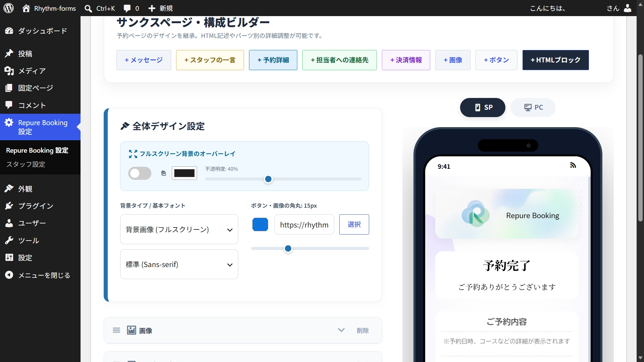This screenshot has height=362, width=644.
Task: Click the Ctrl+K search magnifier icon
Action: [x=88, y=8]
